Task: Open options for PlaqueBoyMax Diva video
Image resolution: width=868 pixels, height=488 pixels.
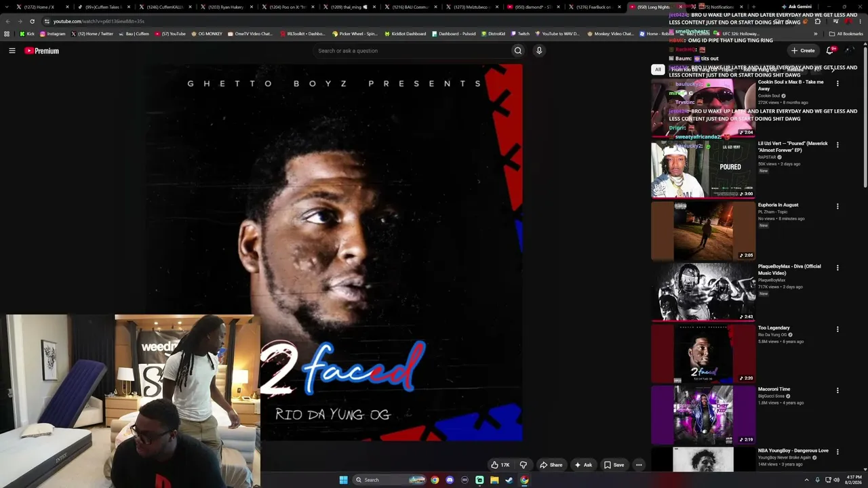Action: tap(837, 268)
